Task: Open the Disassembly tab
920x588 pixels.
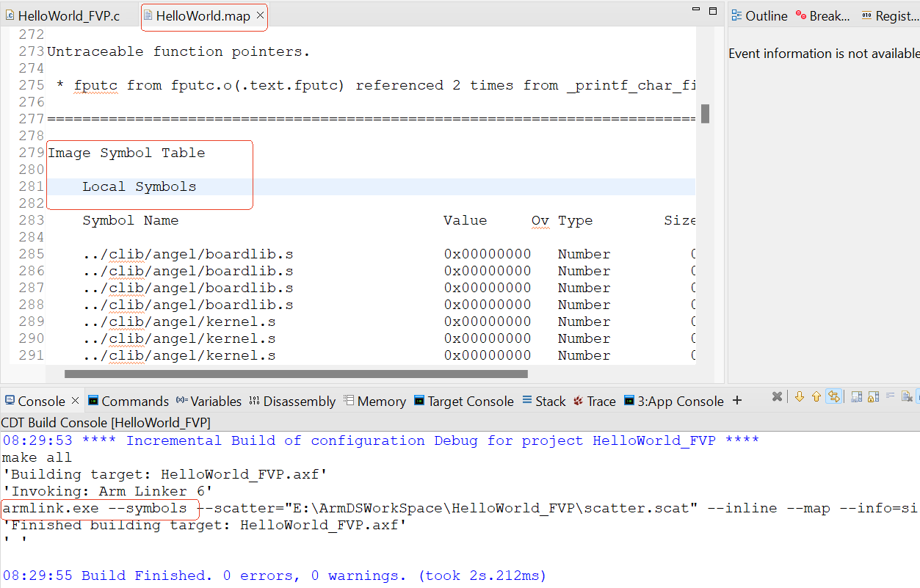Action: pos(292,402)
